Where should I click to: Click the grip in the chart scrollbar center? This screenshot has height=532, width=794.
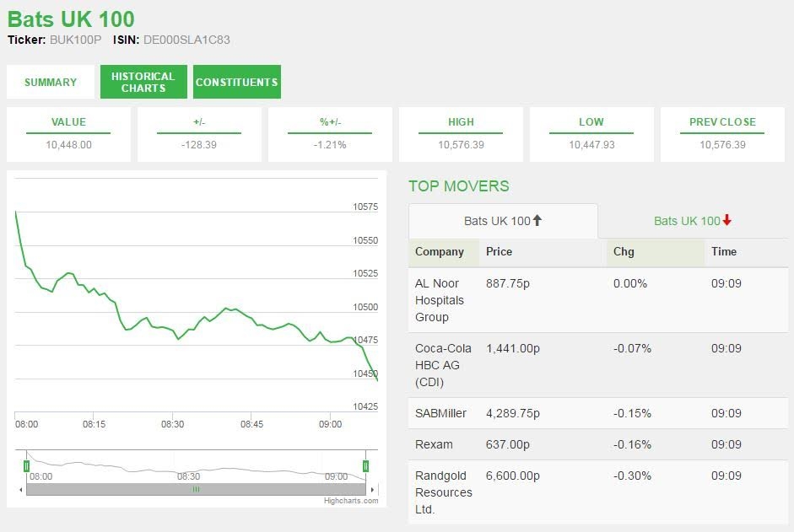click(x=196, y=489)
